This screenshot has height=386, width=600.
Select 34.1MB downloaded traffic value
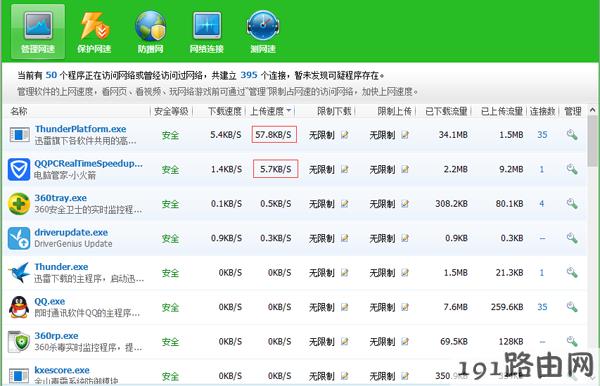453,135
